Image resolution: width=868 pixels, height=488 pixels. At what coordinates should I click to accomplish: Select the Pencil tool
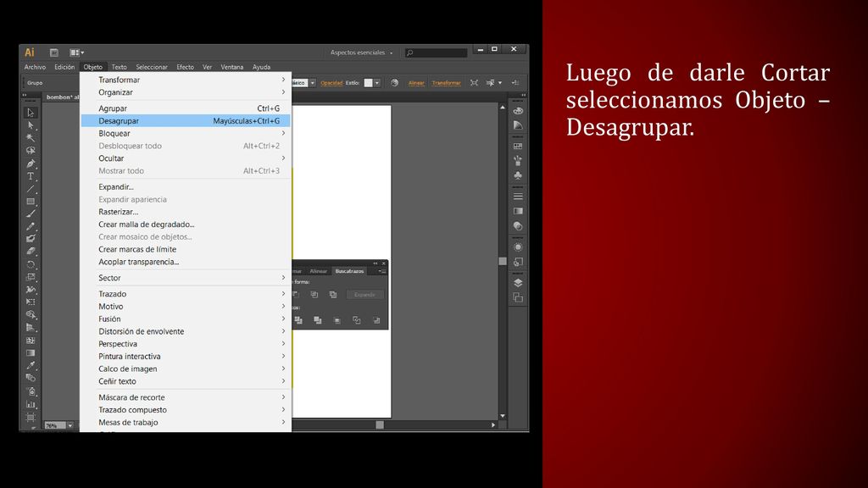click(x=31, y=227)
